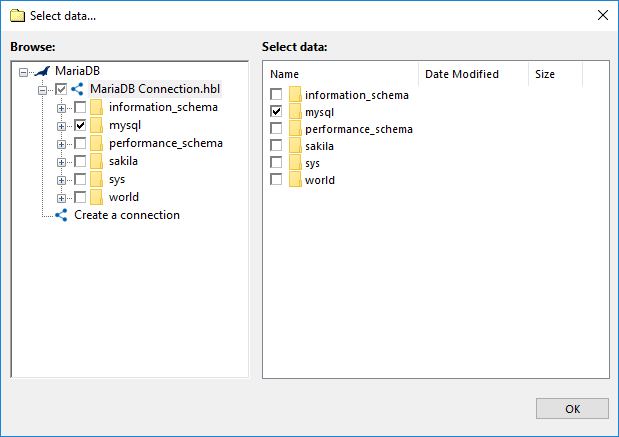
Task: Check performance_schema checkbox in Browse tree
Action: (80, 143)
